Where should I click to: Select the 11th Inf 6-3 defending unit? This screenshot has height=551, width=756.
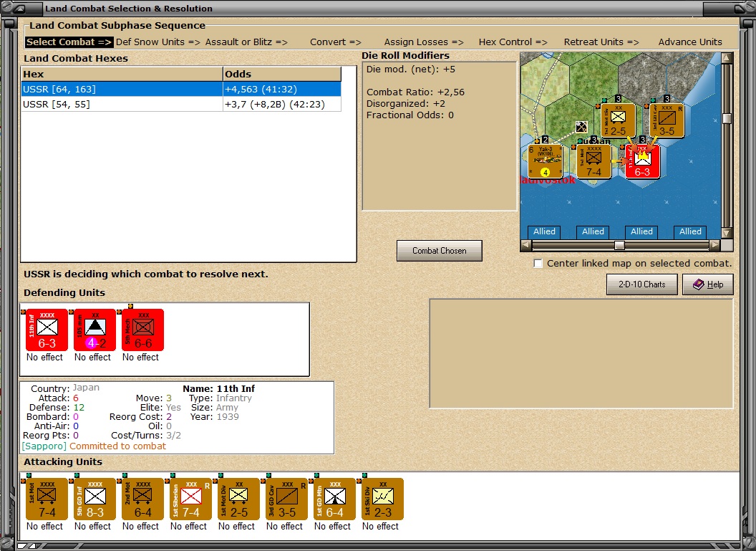pos(45,330)
